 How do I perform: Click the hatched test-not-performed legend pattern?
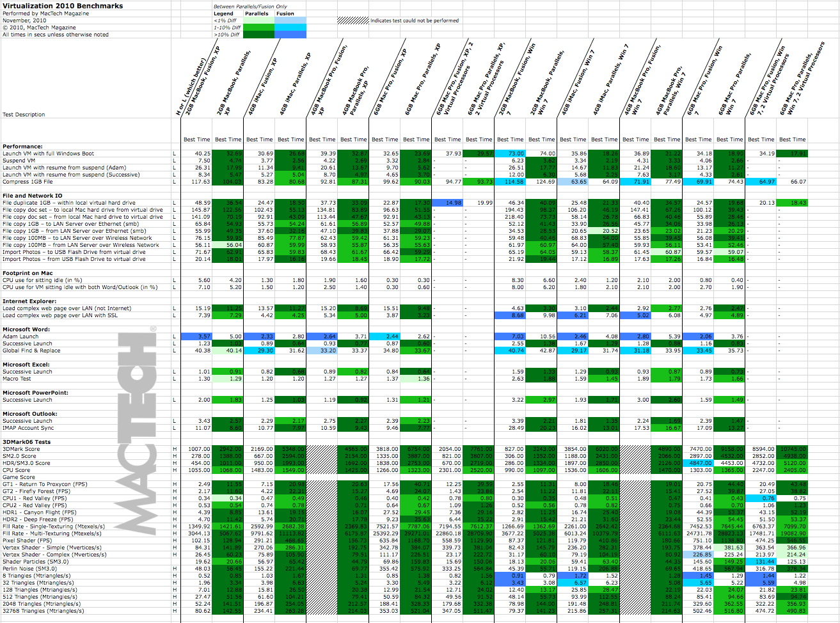[353, 20]
